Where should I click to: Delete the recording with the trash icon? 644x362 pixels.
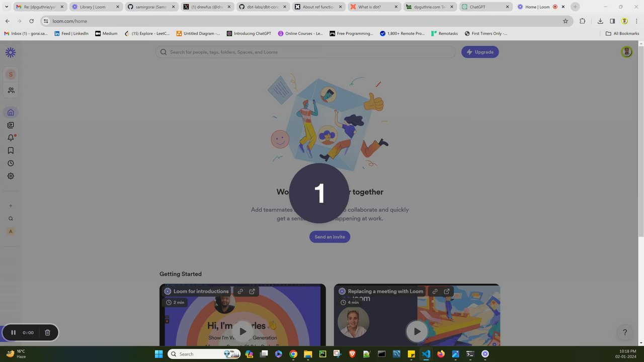(47, 332)
